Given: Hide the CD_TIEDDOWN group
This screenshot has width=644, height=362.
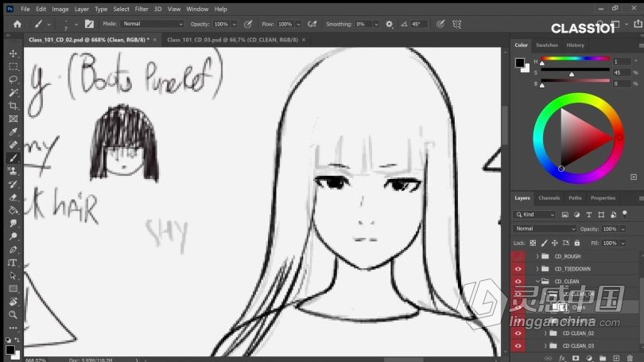Looking at the screenshot, I should pos(518,269).
